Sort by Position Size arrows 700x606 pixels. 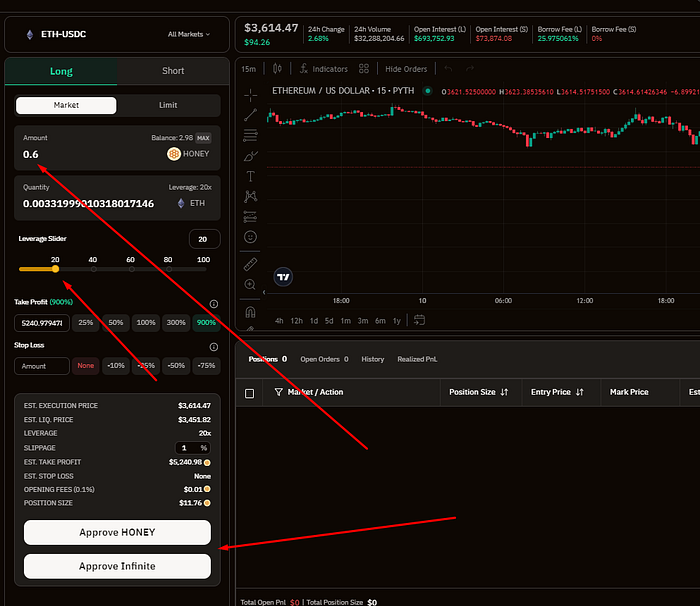pyautogui.click(x=504, y=392)
